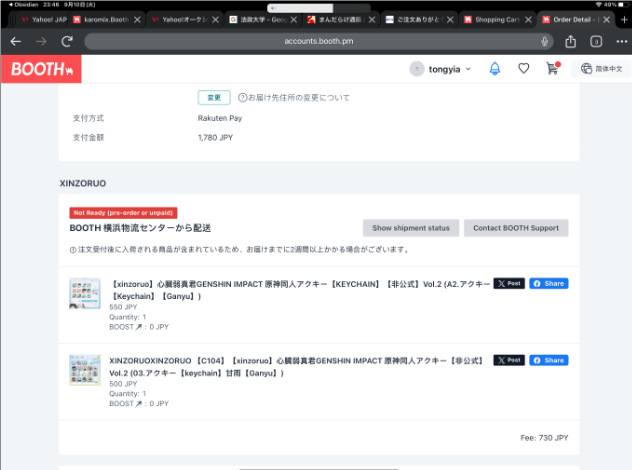
Task: Open the wishlist heart icon
Action: [523, 69]
